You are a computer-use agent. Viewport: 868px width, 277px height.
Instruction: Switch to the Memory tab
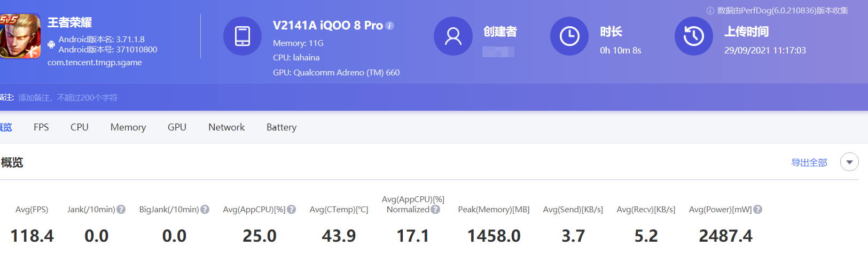128,127
